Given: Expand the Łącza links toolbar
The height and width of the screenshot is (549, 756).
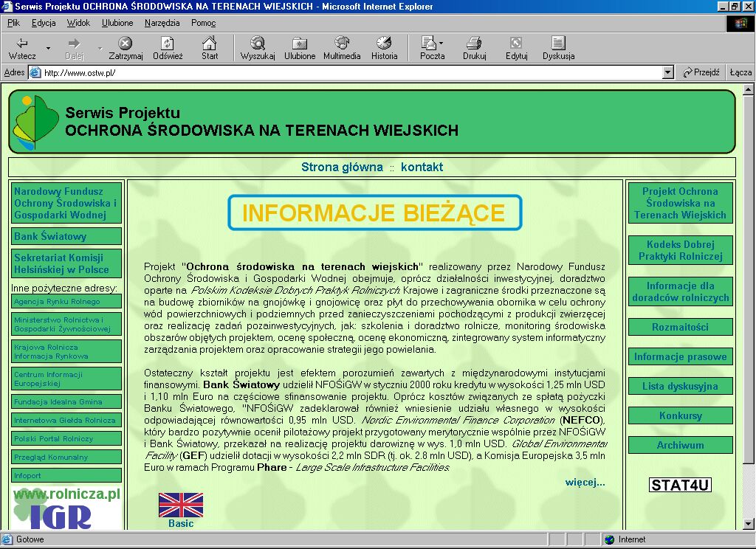Looking at the screenshot, I should [740, 72].
